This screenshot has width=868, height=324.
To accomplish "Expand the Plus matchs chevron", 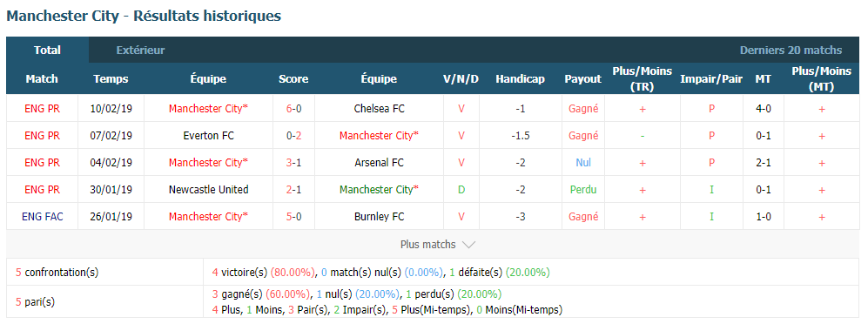I will click(x=468, y=244).
